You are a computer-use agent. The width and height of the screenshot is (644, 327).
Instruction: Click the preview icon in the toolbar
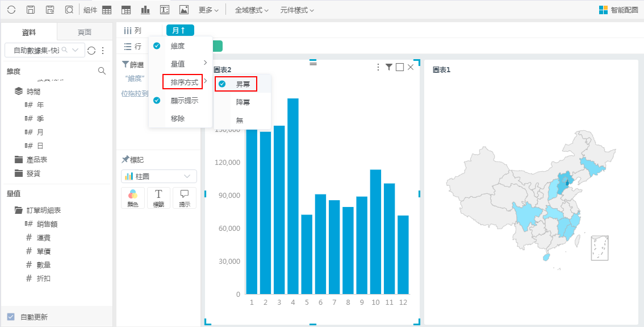(x=69, y=10)
